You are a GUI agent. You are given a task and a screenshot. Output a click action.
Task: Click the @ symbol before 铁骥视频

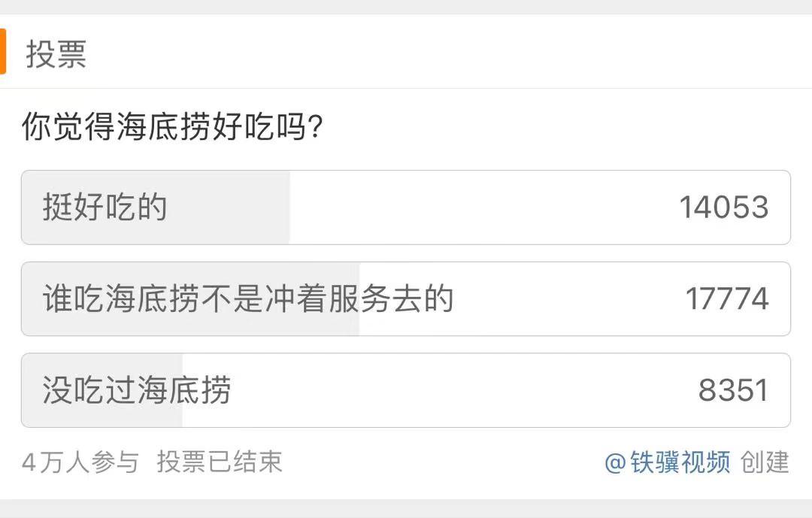(615, 462)
